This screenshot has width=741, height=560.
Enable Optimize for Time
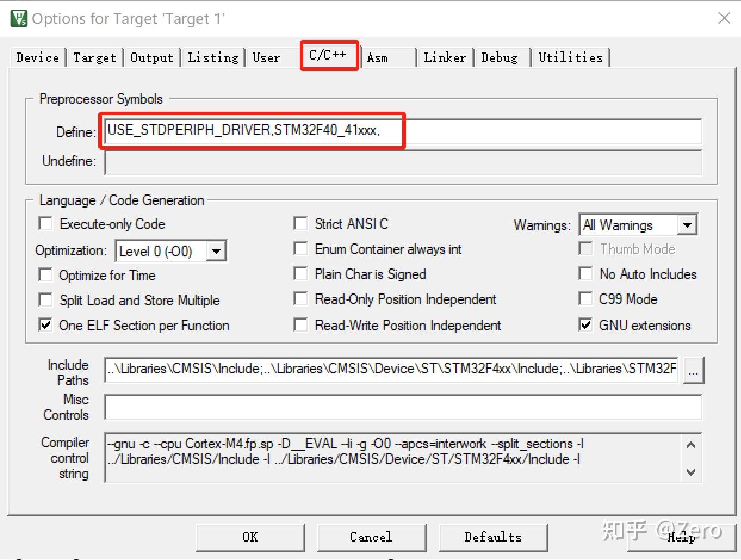[x=45, y=276]
